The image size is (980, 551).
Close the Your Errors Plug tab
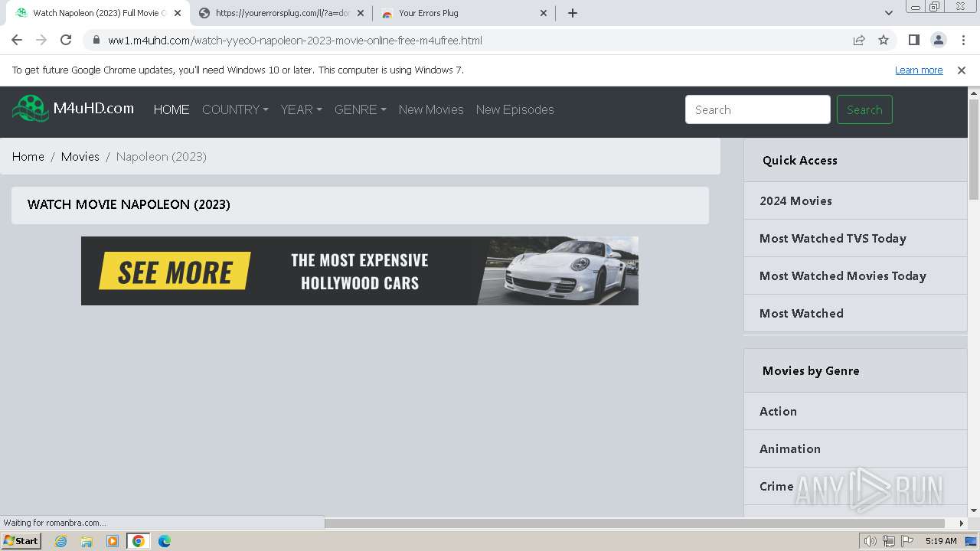(x=544, y=13)
